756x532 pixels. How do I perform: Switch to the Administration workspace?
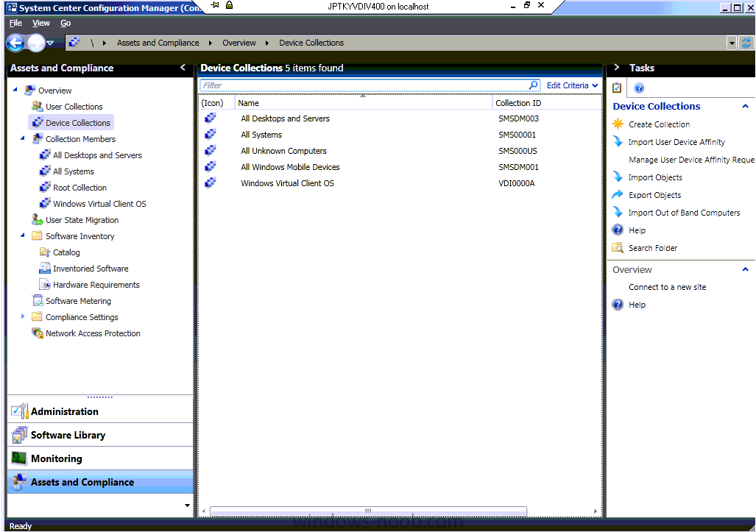point(100,411)
